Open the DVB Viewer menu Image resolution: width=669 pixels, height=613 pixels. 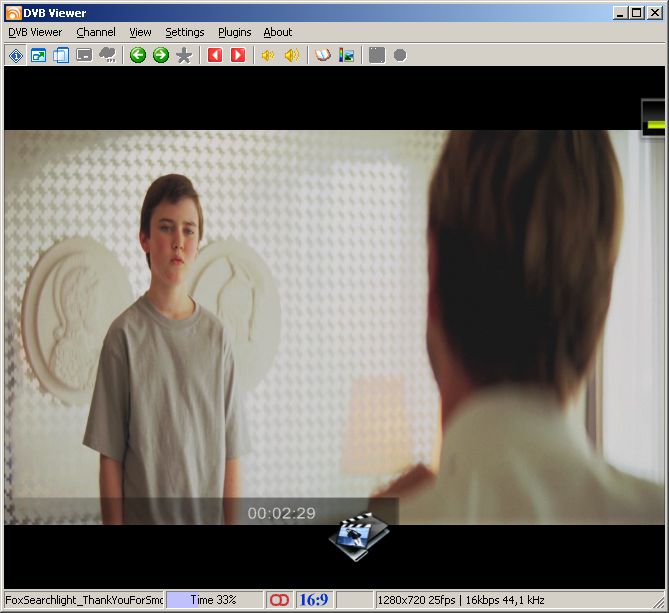coord(35,32)
